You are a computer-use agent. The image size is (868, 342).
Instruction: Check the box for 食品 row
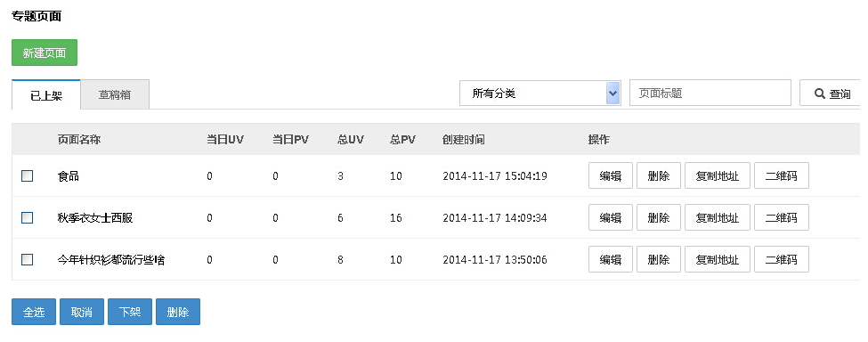(27, 176)
